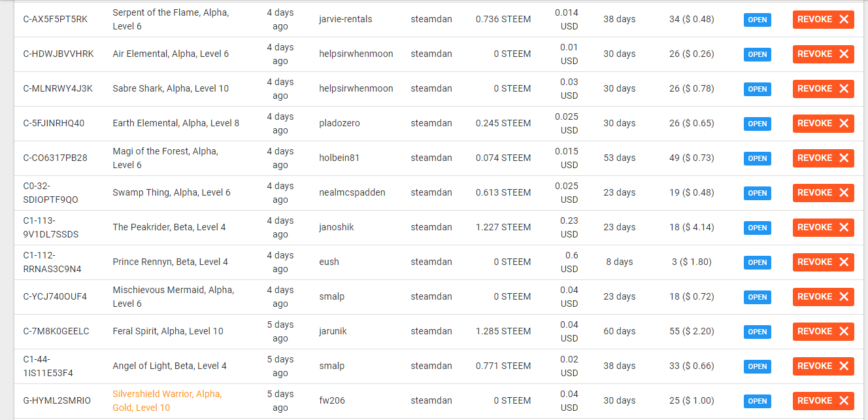Revoke the Mischievous Mermaid delegation
Image resolution: width=868 pixels, height=420 pixels.
pos(822,297)
